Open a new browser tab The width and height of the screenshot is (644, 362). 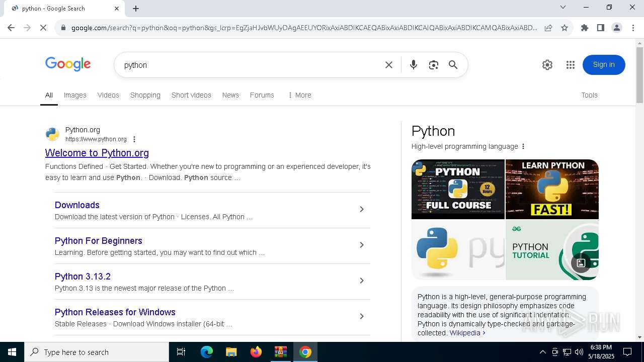tap(136, 8)
